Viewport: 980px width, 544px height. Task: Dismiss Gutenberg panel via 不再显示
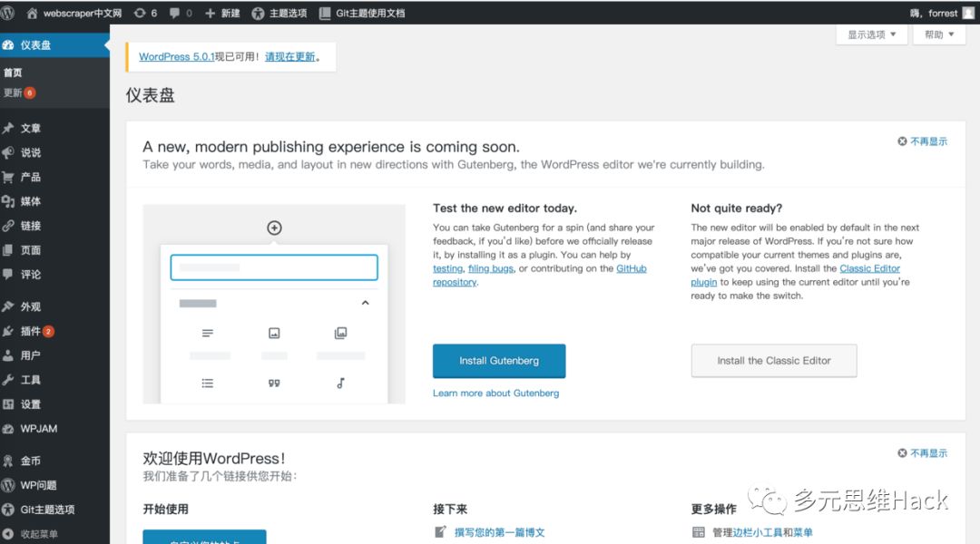click(923, 141)
